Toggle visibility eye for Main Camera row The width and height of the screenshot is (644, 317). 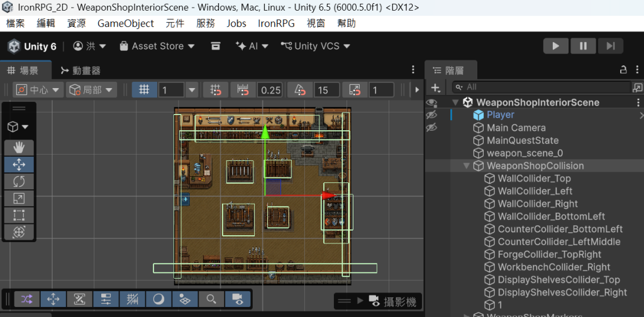click(431, 128)
